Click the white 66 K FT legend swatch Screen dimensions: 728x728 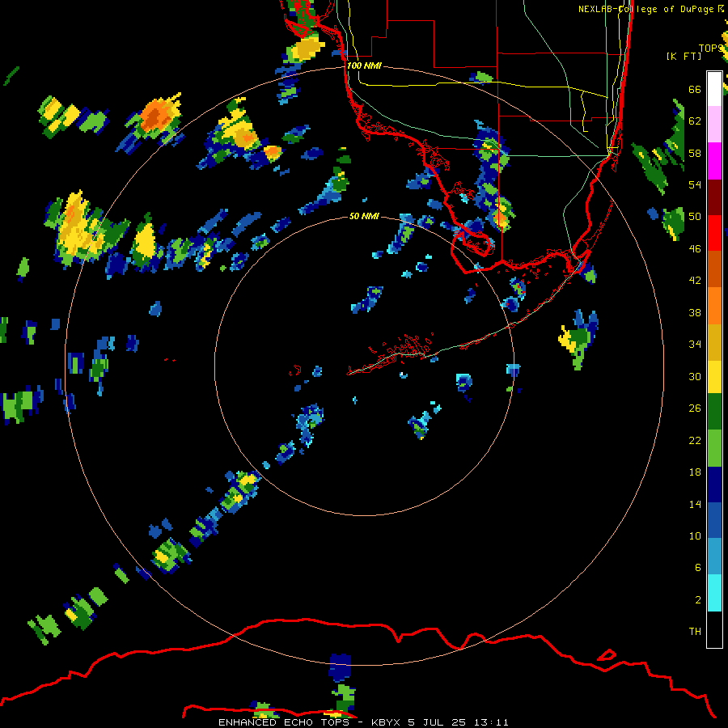pos(714,89)
